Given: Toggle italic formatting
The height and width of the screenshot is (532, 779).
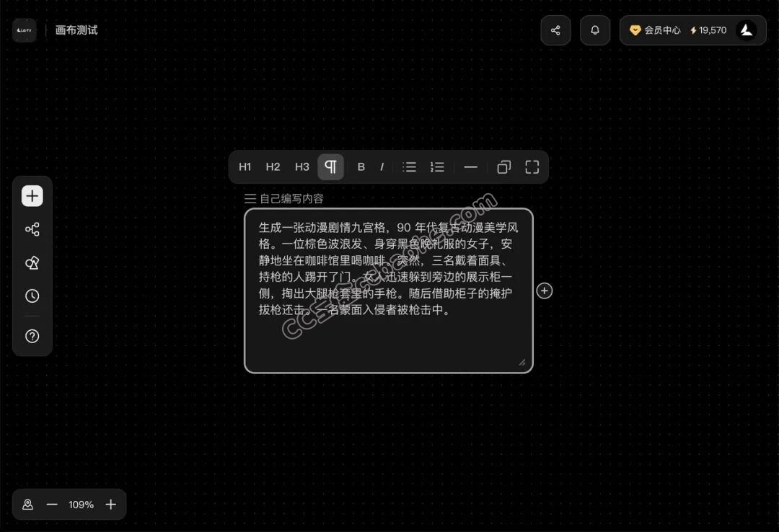Looking at the screenshot, I should click(x=382, y=167).
